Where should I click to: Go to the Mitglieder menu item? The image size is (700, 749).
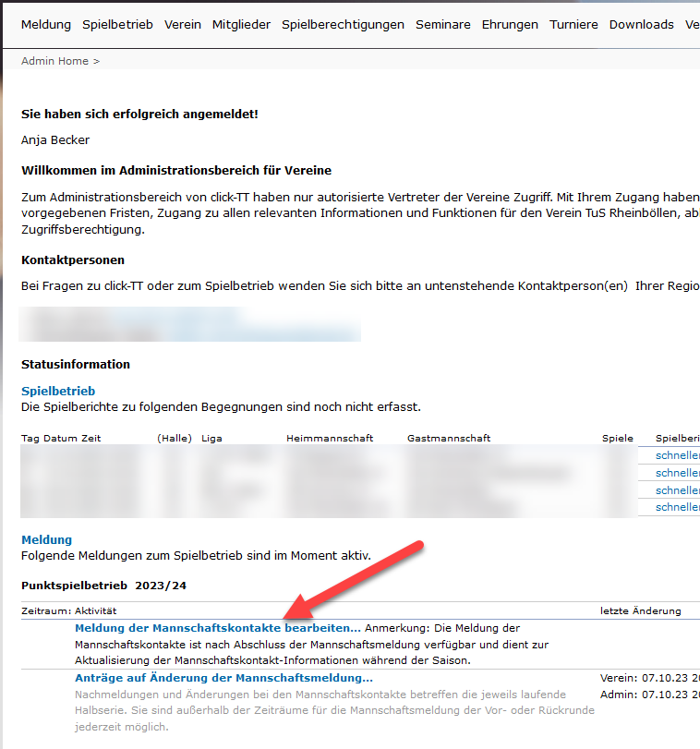(x=241, y=25)
